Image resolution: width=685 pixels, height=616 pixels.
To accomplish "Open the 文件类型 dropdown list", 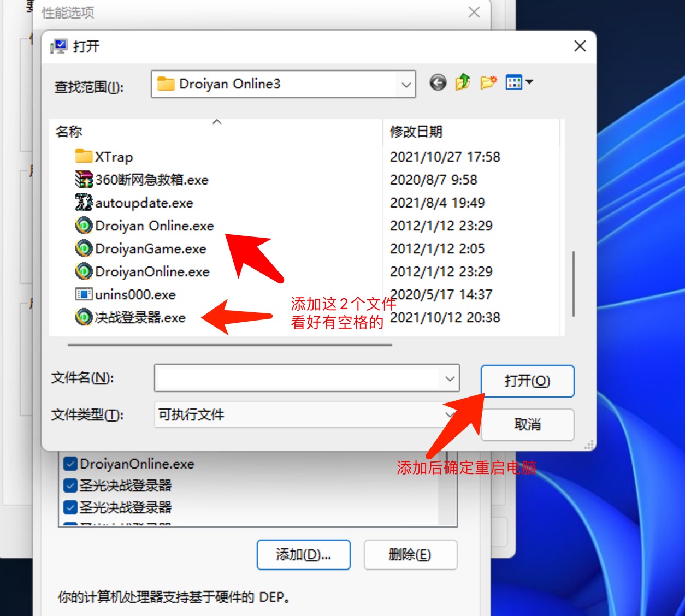I will coord(450,414).
